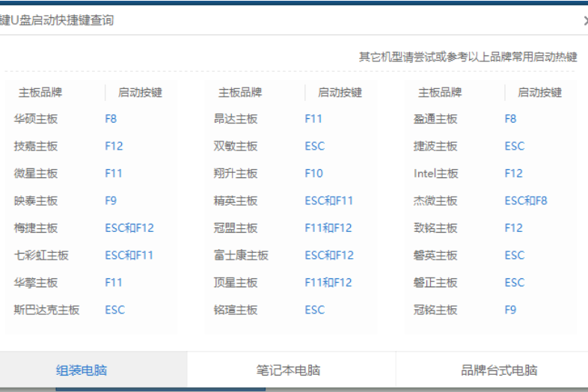Click the F10 key for 翔升主板
This screenshot has width=588, height=392.
point(314,174)
